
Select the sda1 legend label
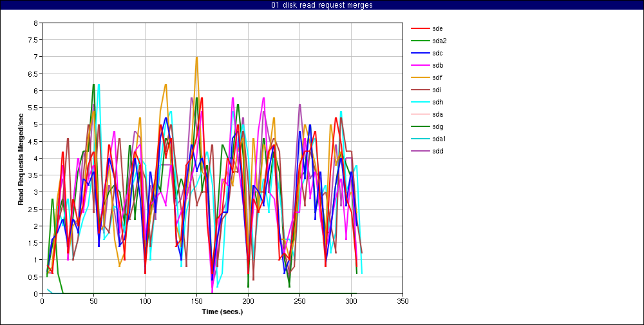coord(439,139)
